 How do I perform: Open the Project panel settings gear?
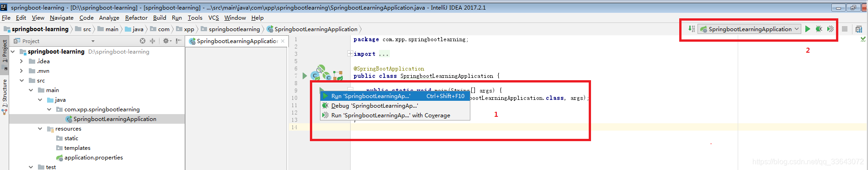166,41
